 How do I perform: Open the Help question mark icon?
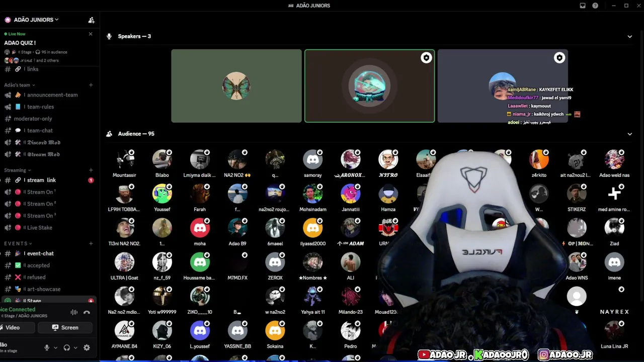point(595,6)
